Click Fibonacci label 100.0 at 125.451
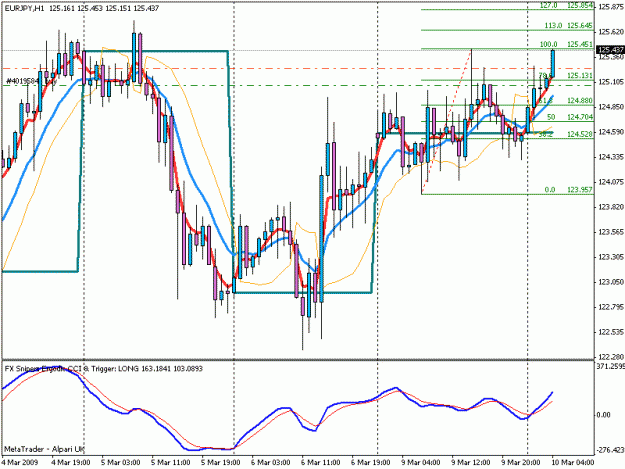Viewport: 625px width, 469px height. pos(566,44)
